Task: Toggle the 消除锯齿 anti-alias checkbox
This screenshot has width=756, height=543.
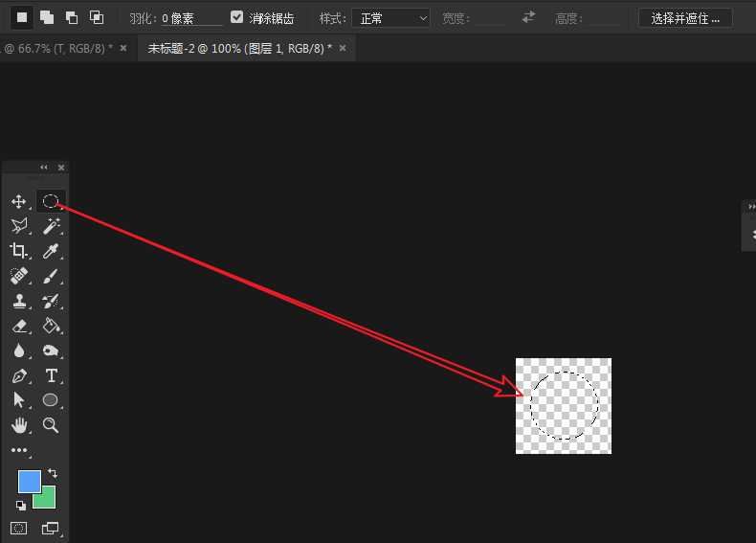Action: pos(237,17)
